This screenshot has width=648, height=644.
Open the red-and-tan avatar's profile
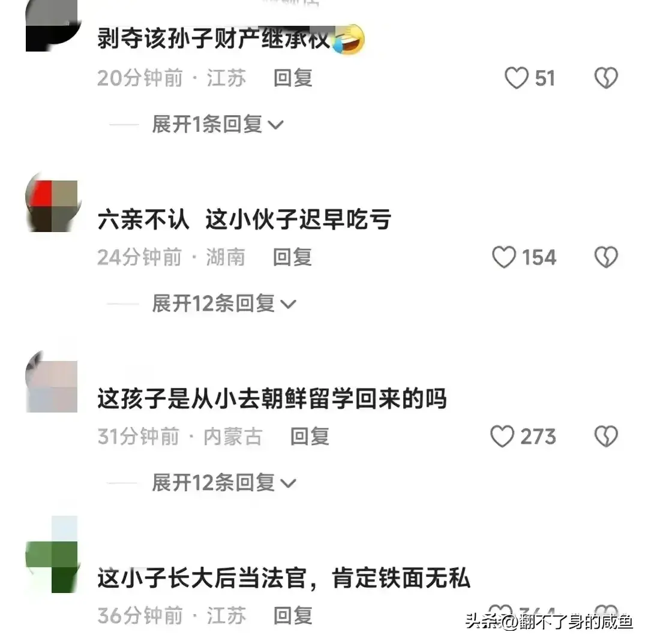point(52,206)
